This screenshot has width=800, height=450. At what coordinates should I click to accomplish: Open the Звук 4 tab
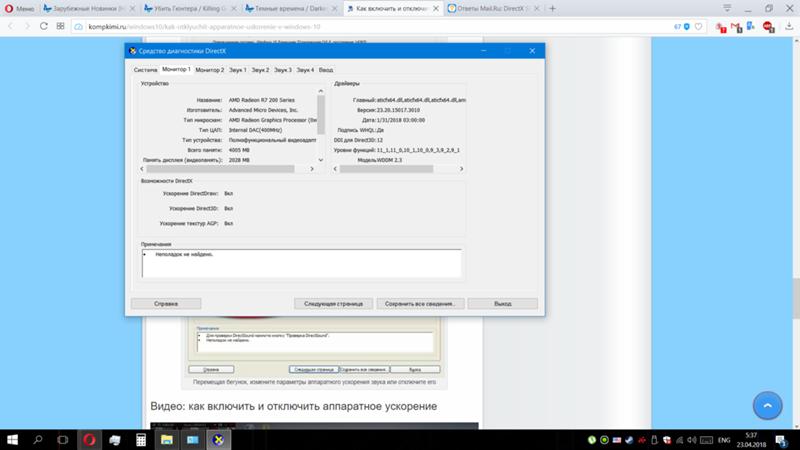click(306, 70)
